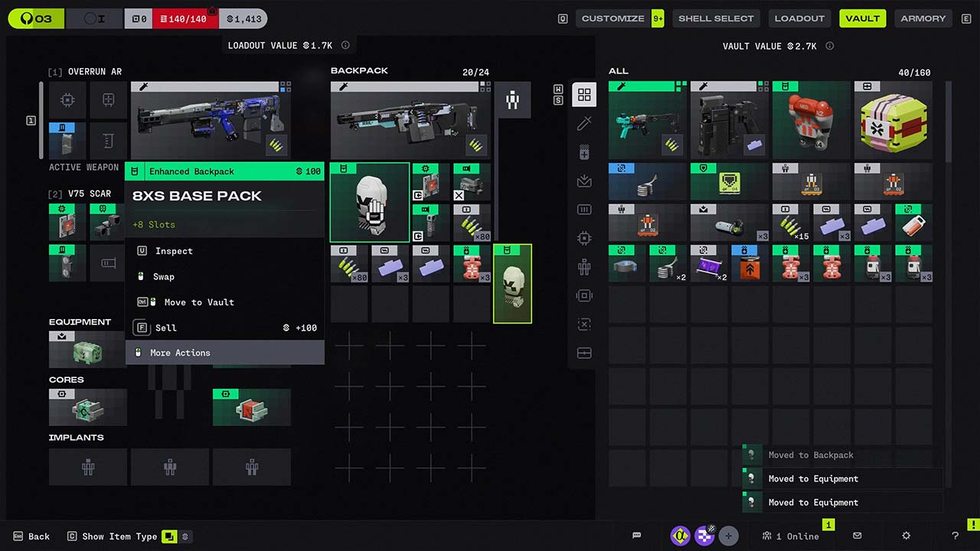Viewport: 980px width, 551px height.
Task: Expand More Actions in item menu
Action: (x=224, y=353)
